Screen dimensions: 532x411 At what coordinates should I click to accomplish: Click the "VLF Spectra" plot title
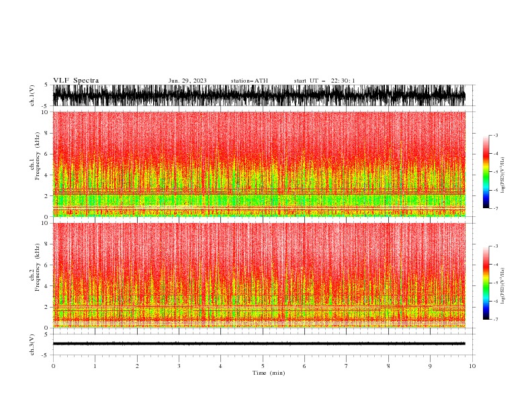tap(76, 81)
